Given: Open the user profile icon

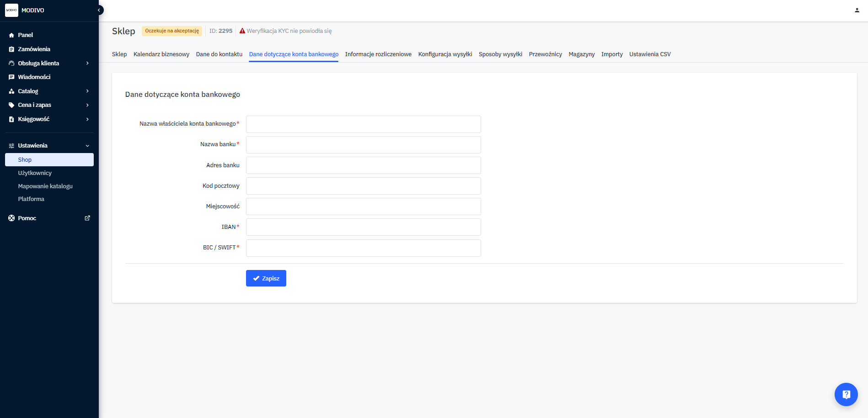Looking at the screenshot, I should [857, 10].
